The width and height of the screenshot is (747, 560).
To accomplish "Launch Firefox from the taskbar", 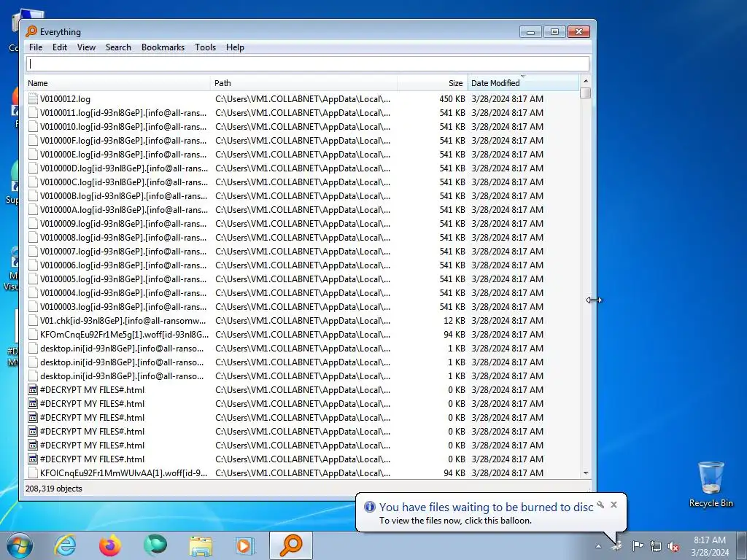I will 110,545.
